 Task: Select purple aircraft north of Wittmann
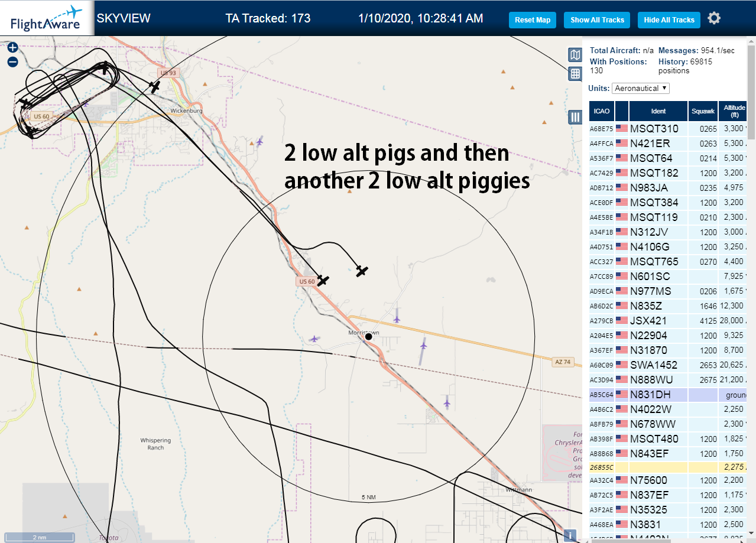point(447,403)
